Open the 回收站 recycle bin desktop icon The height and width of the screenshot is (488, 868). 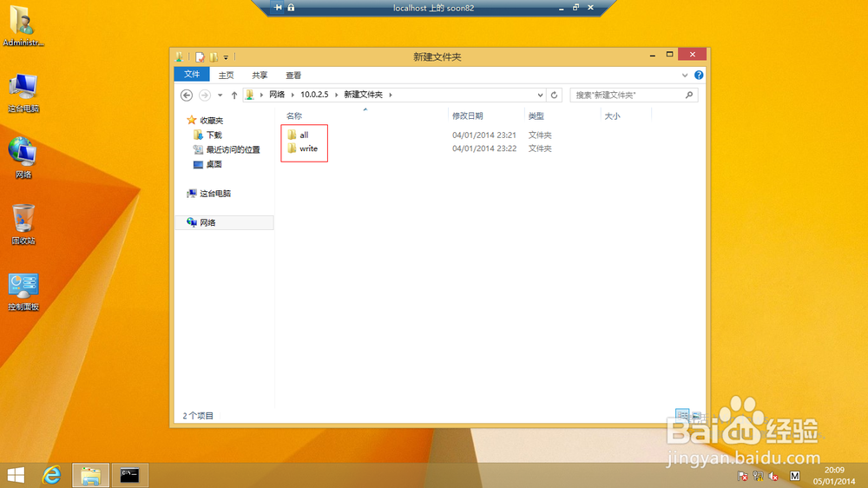pyautogui.click(x=23, y=224)
